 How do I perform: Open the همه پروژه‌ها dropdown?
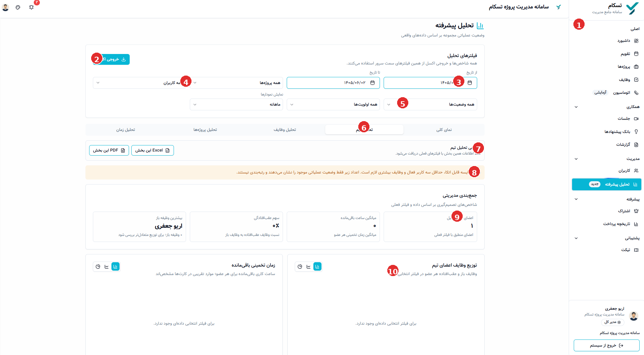[236, 83]
